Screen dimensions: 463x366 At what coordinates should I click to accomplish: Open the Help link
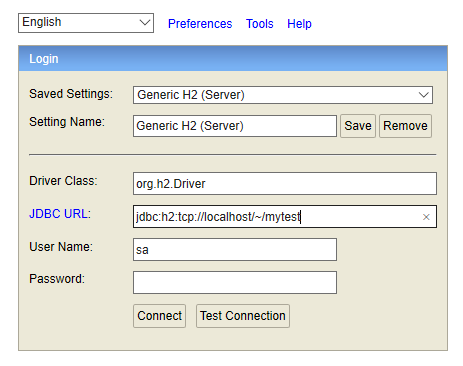[299, 24]
